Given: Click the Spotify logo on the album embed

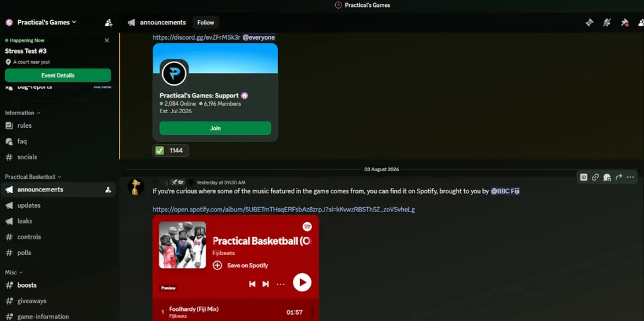Looking at the screenshot, I should [307, 227].
